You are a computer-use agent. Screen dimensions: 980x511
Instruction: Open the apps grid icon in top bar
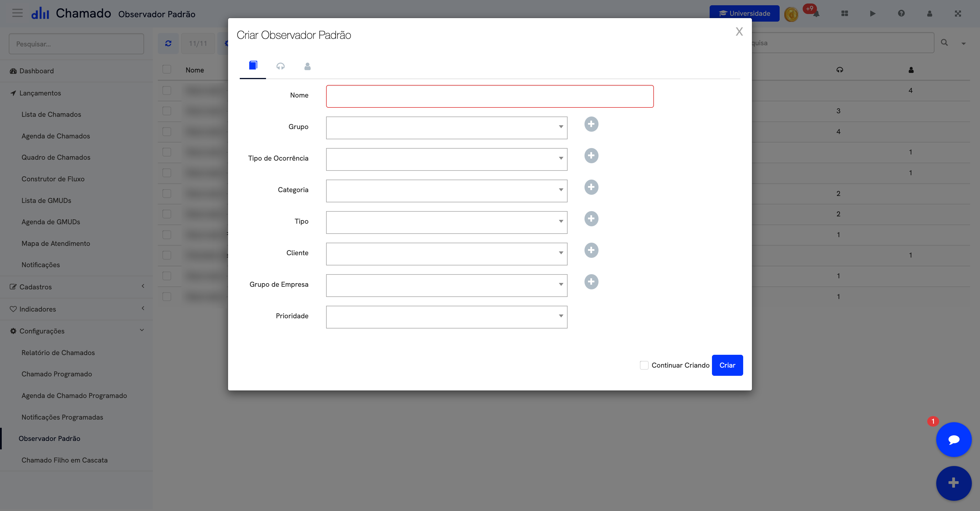[844, 13]
